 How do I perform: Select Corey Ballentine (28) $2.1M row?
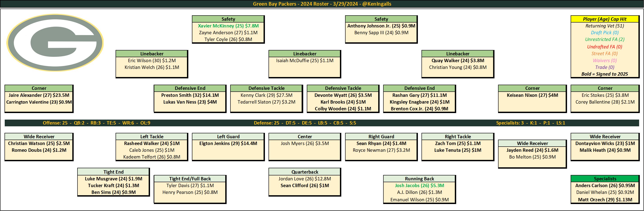coord(605,102)
